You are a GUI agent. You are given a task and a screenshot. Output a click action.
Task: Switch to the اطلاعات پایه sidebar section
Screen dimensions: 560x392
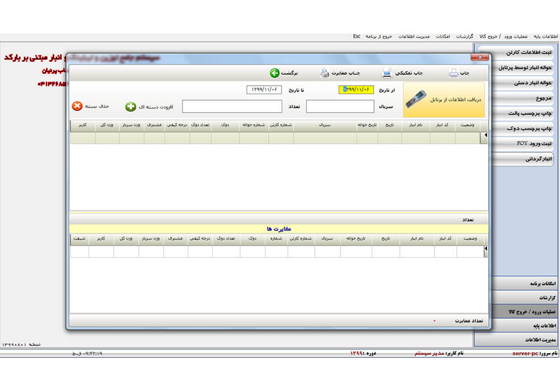(524, 325)
